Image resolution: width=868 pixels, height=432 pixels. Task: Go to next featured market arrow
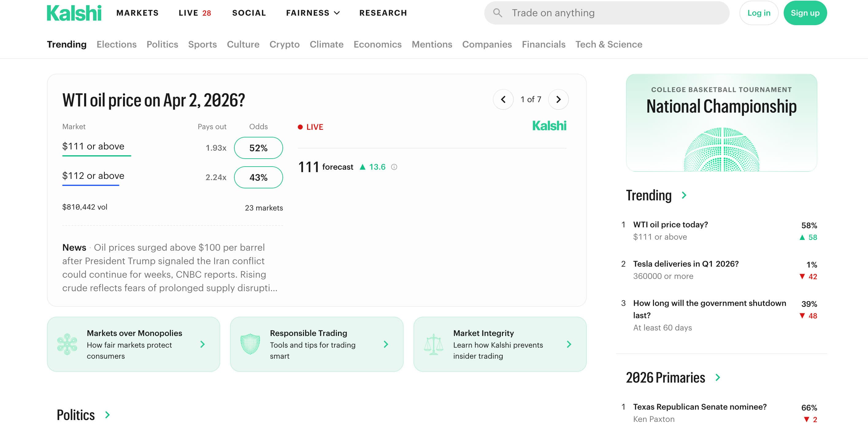[558, 99]
